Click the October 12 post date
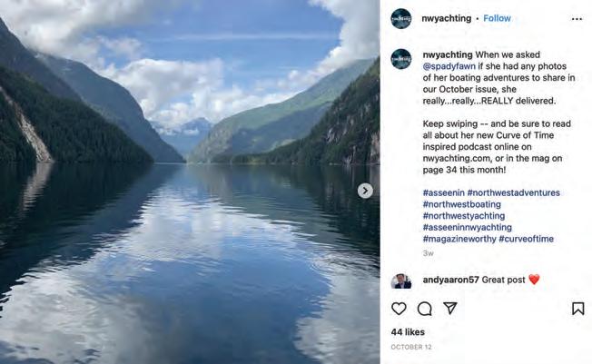592x364 pixels. click(x=411, y=347)
